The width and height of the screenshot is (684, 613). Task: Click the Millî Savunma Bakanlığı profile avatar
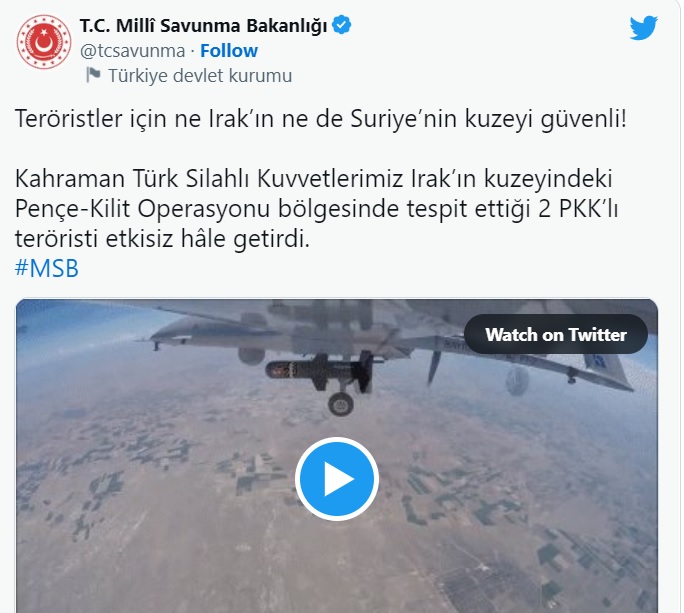pos(44,42)
